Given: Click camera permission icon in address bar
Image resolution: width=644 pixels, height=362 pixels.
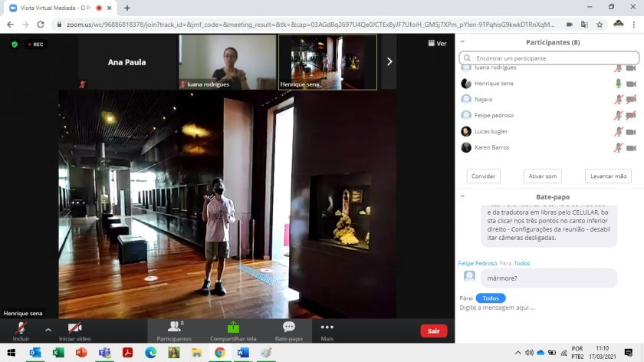Looking at the screenshot, I should coord(569,25).
